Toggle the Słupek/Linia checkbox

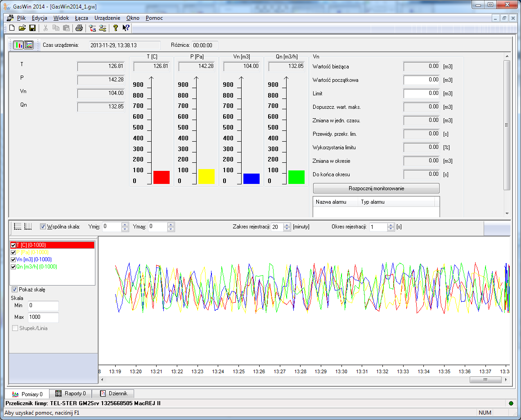15,328
